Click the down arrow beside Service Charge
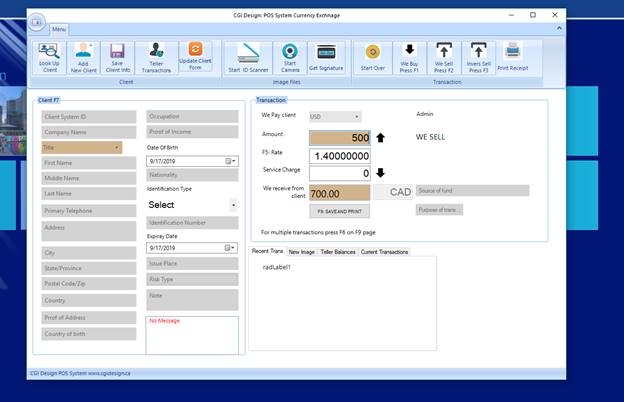Image resolution: width=624 pixels, height=402 pixels. pyautogui.click(x=380, y=173)
